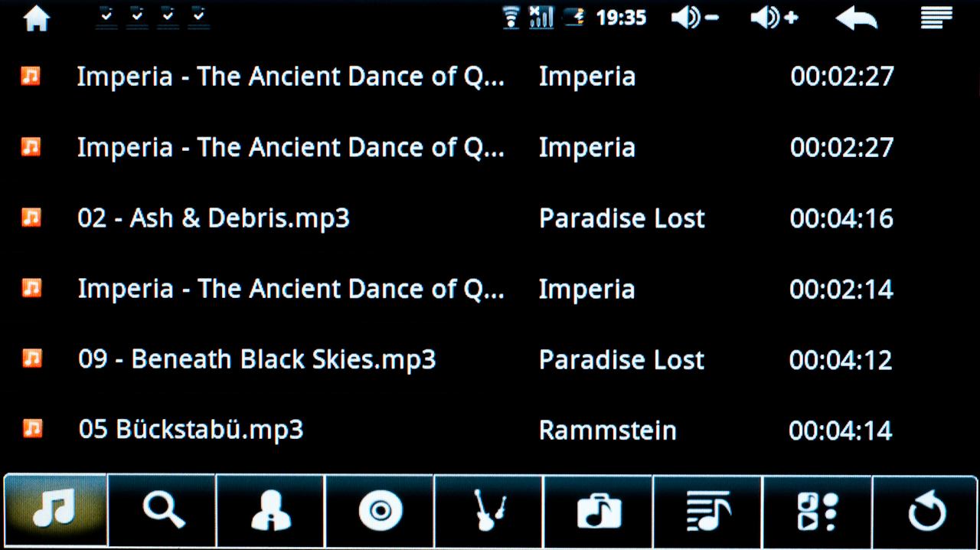Play 02 - Ash & Debris.mp3
980x550 pixels.
(x=214, y=218)
